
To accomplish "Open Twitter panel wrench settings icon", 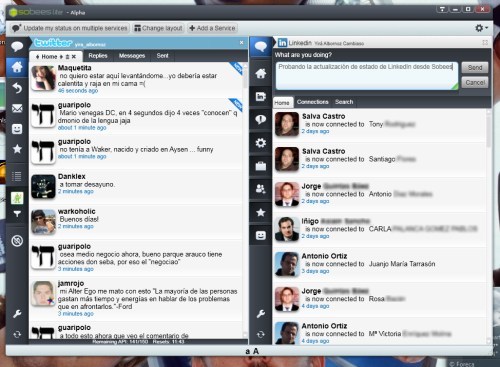I will pos(17,314).
